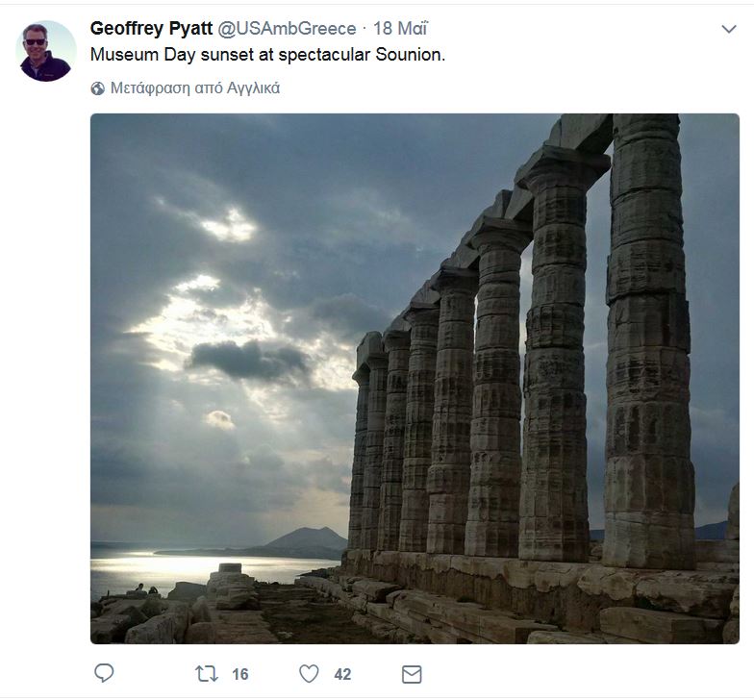The height and width of the screenshot is (700, 754).
Task: Click the words Museum Day in the tweet
Action: tap(142, 55)
